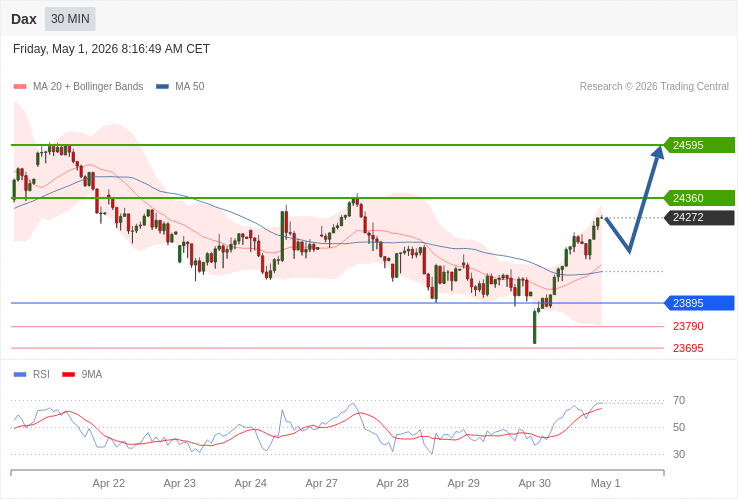Click the RSI blue legend marker
The width and height of the screenshot is (738, 500).
20,375
